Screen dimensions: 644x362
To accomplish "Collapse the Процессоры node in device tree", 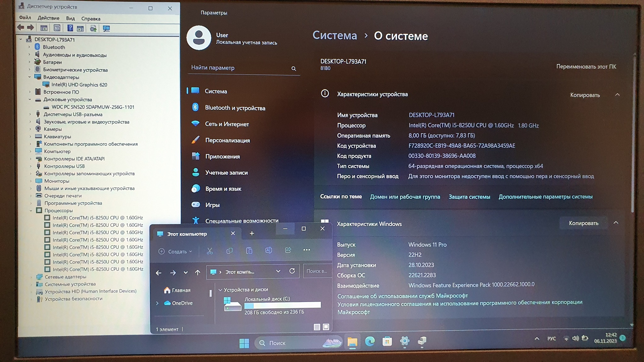I will pos(31,211).
